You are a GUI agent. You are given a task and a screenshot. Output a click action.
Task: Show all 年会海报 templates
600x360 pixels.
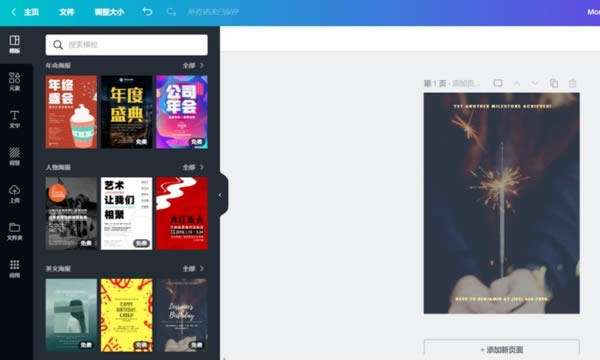tap(193, 65)
